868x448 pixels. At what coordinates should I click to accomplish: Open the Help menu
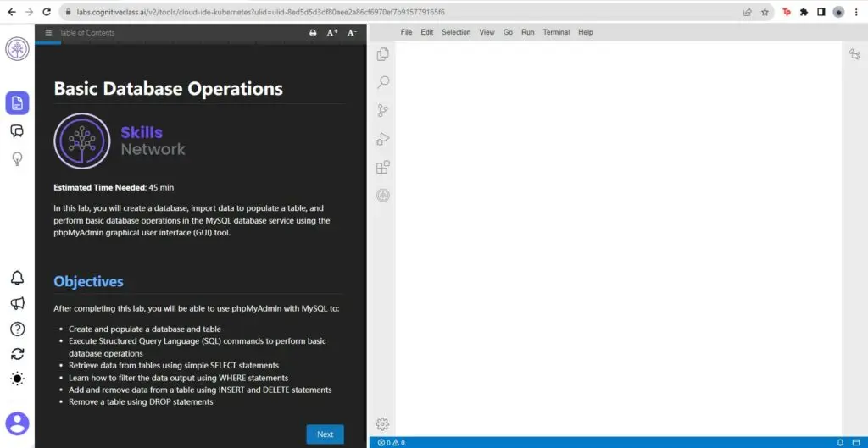pyautogui.click(x=586, y=33)
